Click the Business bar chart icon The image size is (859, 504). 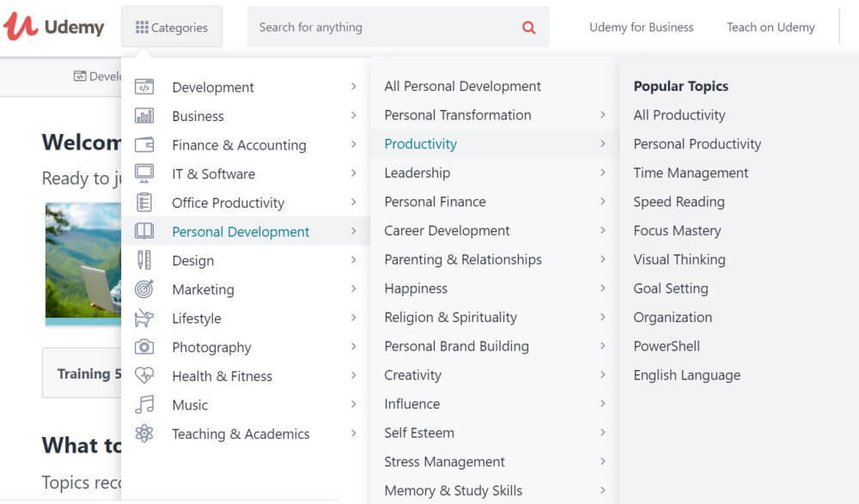click(x=144, y=116)
